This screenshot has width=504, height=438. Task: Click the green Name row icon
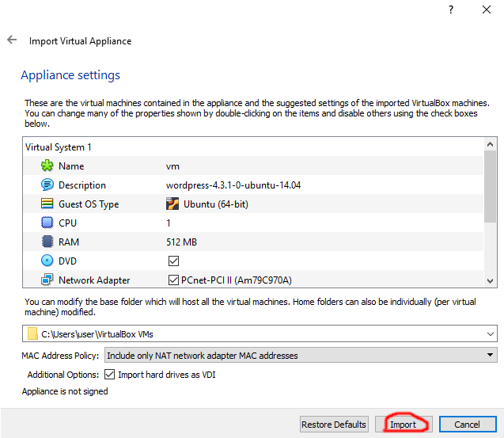click(47, 166)
